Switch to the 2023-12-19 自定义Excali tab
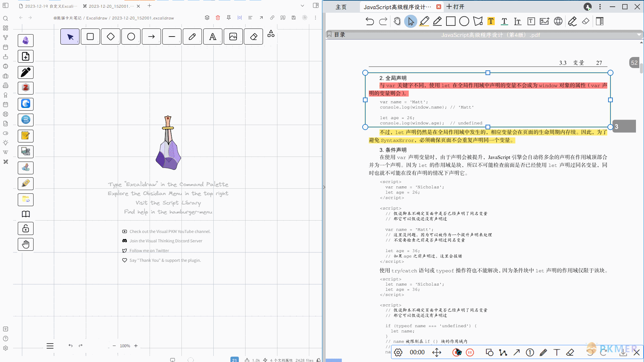This screenshot has width=644, height=362. [x=48, y=6]
